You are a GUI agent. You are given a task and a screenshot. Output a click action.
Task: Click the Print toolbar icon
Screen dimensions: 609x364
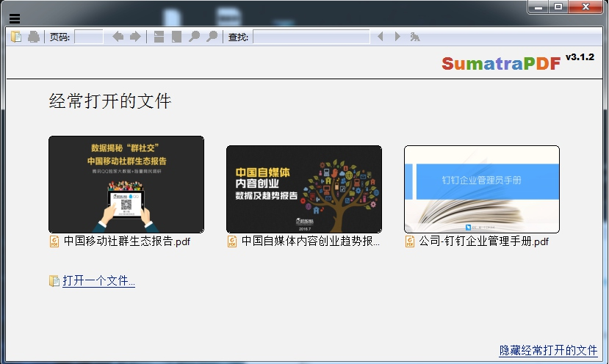click(34, 37)
